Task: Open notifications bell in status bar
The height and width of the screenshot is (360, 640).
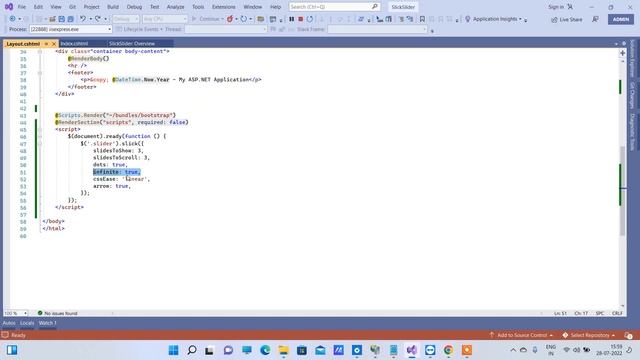Action: pyautogui.click(x=628, y=335)
